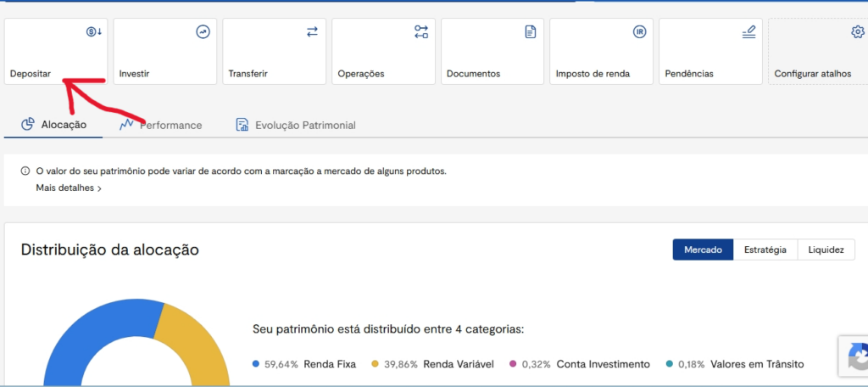Click the blue Renda Fixa legend dot
This screenshot has height=387, width=868.
pyautogui.click(x=256, y=364)
